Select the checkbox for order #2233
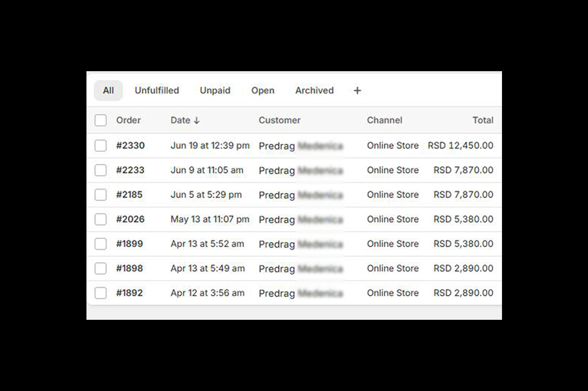588x391 pixels. click(x=101, y=170)
